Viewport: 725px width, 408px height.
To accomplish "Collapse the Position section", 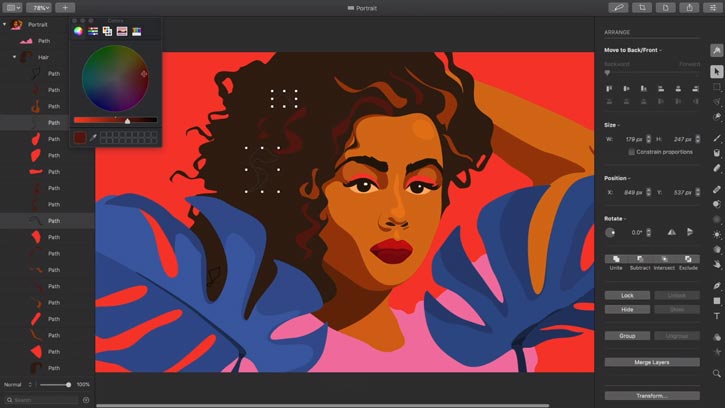I will 629,178.
